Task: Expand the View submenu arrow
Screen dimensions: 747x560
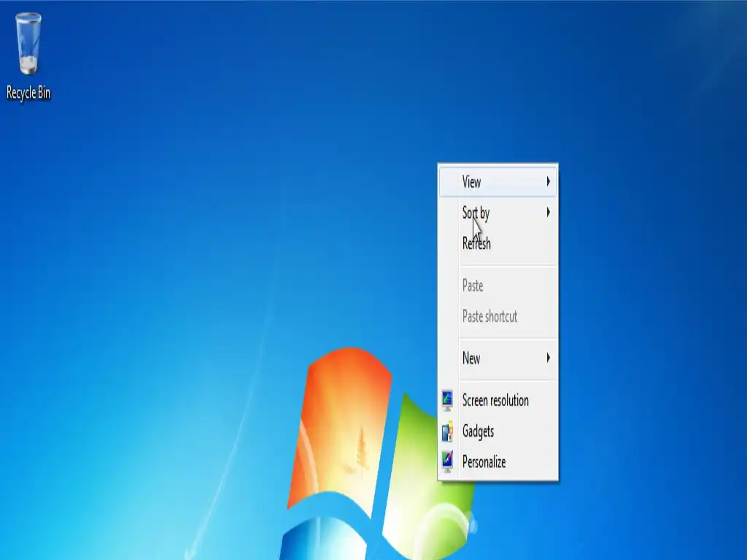Action: coord(549,182)
